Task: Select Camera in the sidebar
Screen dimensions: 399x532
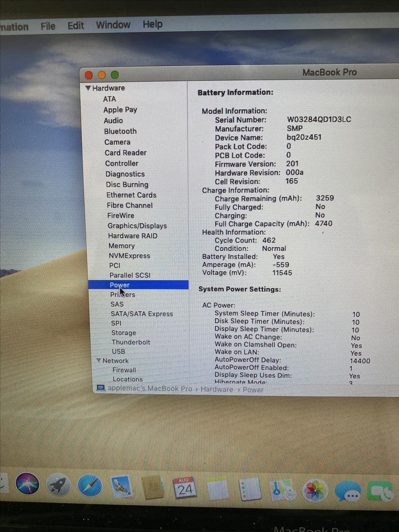Action: (117, 142)
